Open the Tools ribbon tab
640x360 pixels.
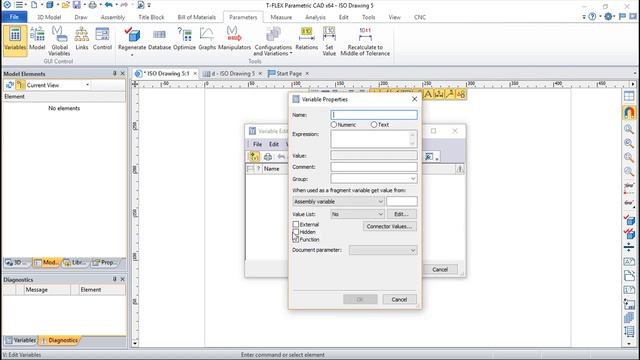click(369, 17)
